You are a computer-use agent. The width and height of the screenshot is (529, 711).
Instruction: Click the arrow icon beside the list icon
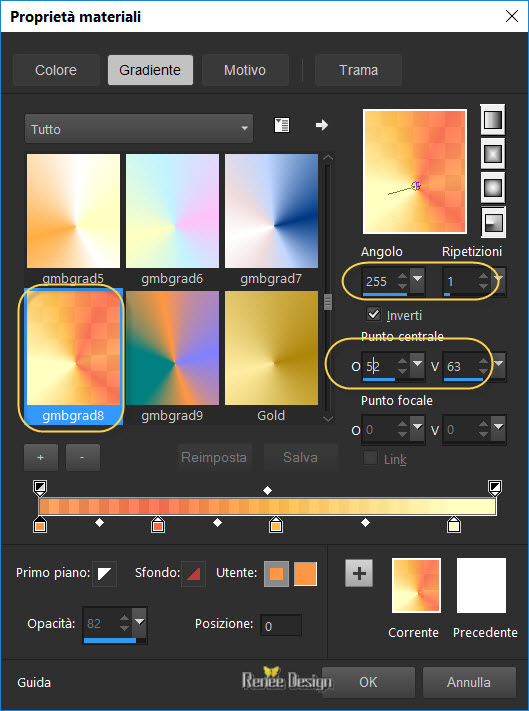321,125
